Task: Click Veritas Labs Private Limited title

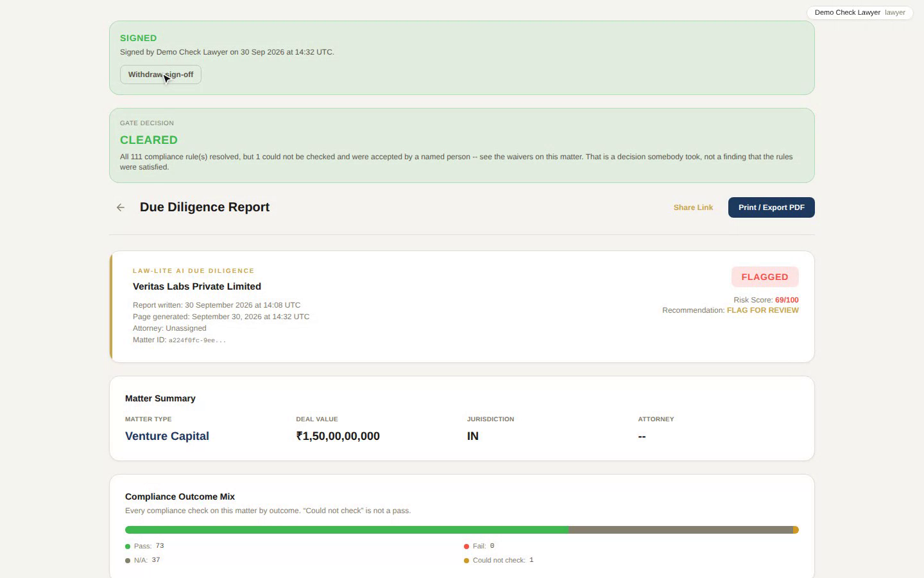Action: click(197, 286)
